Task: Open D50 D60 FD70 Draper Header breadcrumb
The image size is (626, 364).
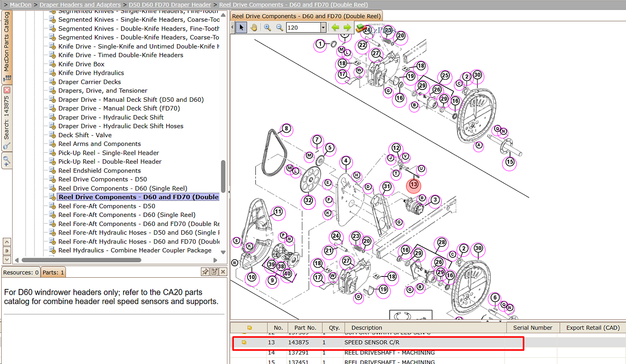Action: click(170, 5)
